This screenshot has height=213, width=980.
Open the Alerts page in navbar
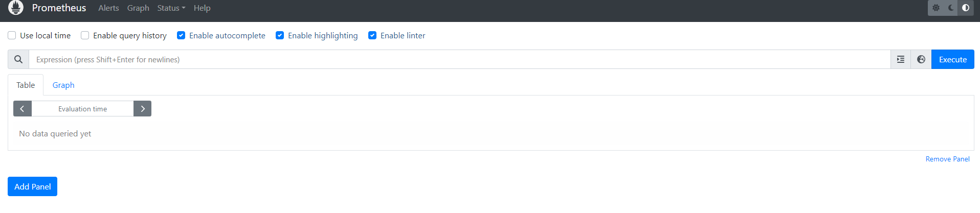(x=108, y=8)
